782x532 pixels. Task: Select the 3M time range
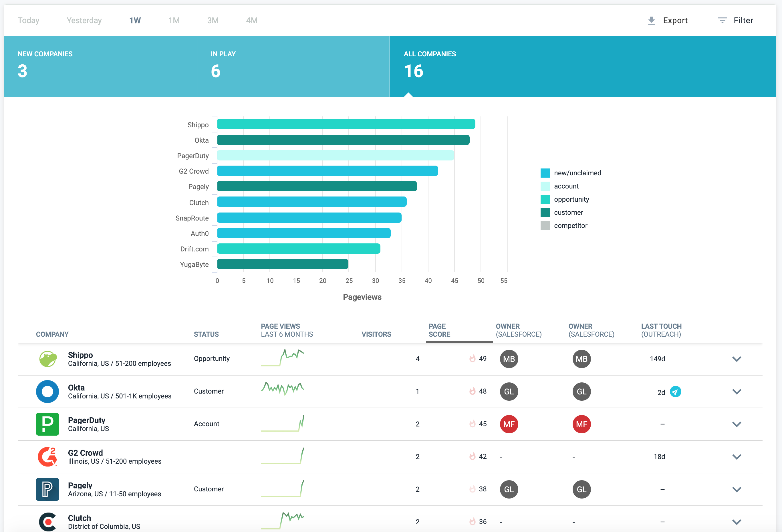coord(213,21)
